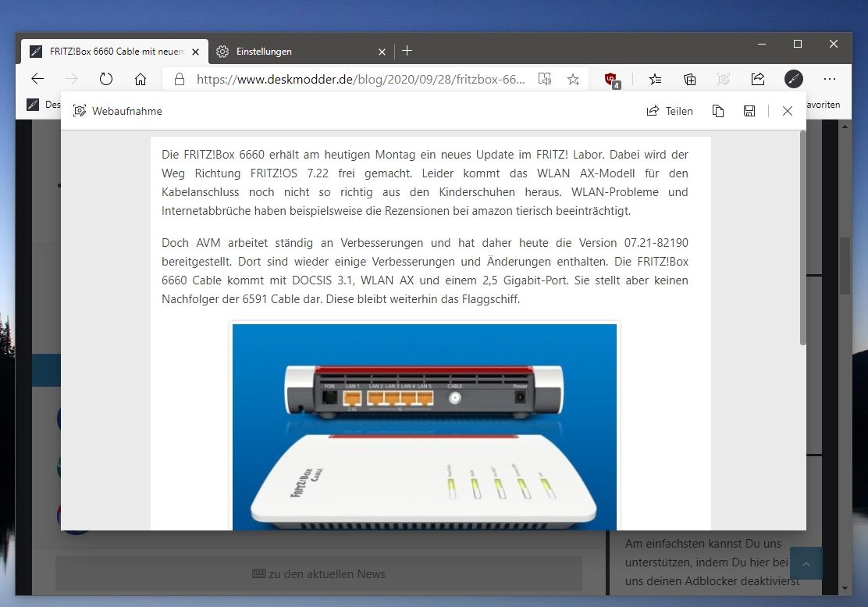Close the Webaufnahme preview panel
This screenshot has height=607, width=868.
click(787, 111)
